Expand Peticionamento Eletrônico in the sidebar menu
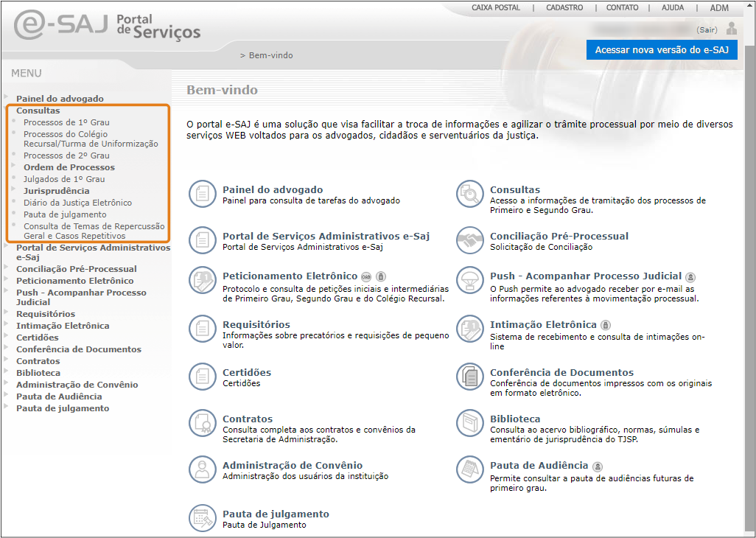Image resolution: width=756 pixels, height=538 pixels. [x=74, y=281]
